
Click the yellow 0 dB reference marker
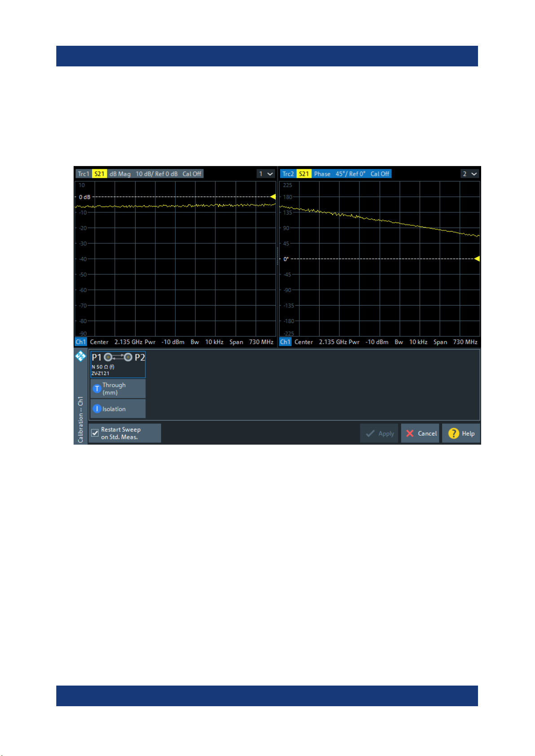(x=273, y=197)
